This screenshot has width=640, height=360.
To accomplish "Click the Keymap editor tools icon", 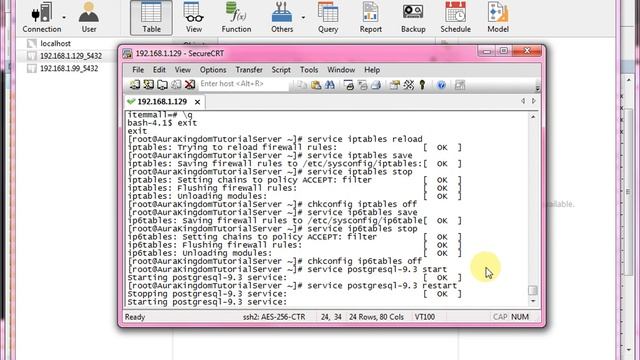I will point(409,85).
